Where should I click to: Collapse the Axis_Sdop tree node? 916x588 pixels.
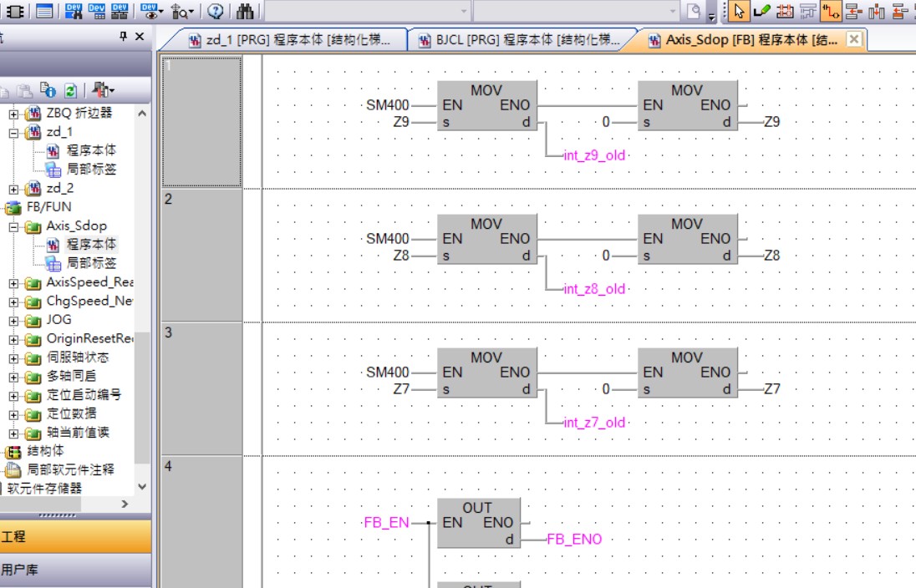(14, 226)
